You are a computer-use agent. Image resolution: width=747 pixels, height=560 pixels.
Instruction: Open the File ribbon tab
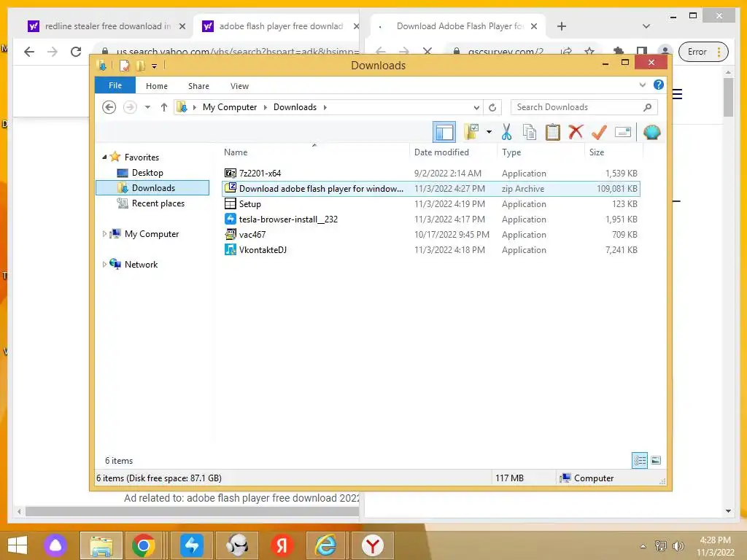[115, 85]
